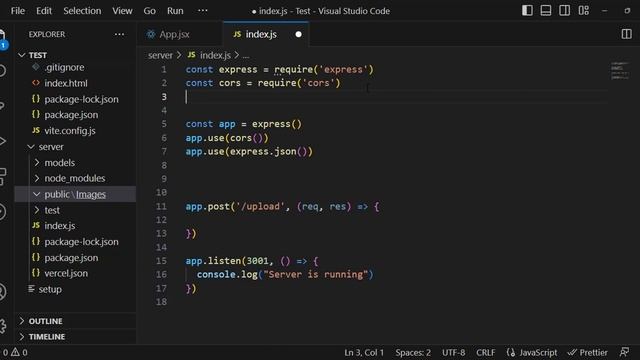Toggle Secondary Side Bar layout icon
This screenshot has width=640, height=360.
coord(564,11)
